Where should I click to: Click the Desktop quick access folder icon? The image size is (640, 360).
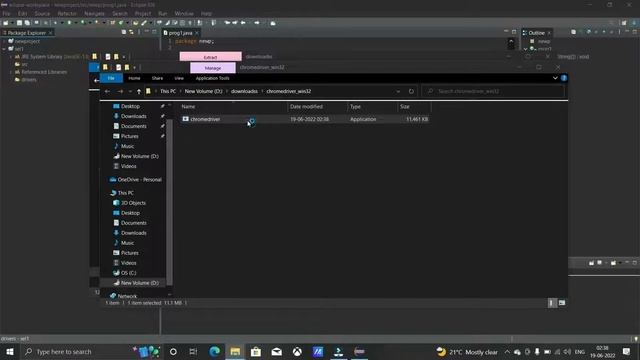pyautogui.click(x=116, y=106)
